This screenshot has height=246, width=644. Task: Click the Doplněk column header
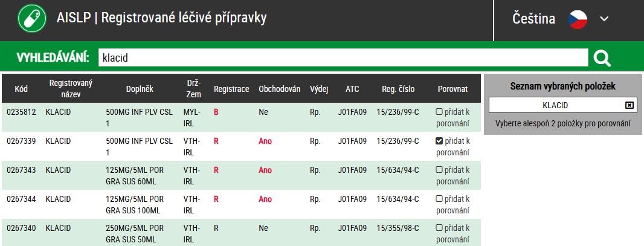pyautogui.click(x=140, y=89)
